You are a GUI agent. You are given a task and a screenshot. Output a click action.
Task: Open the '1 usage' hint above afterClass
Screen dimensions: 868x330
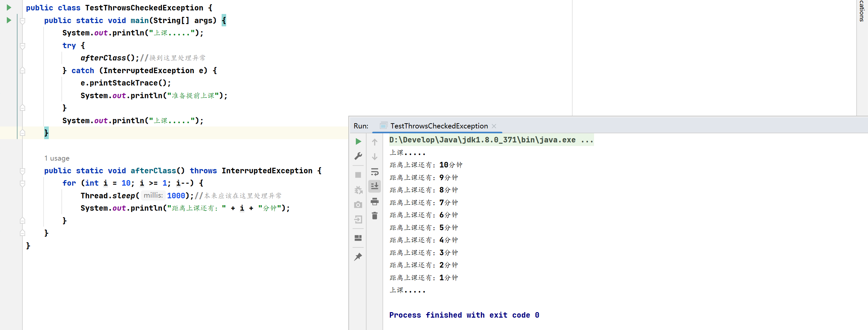click(57, 158)
